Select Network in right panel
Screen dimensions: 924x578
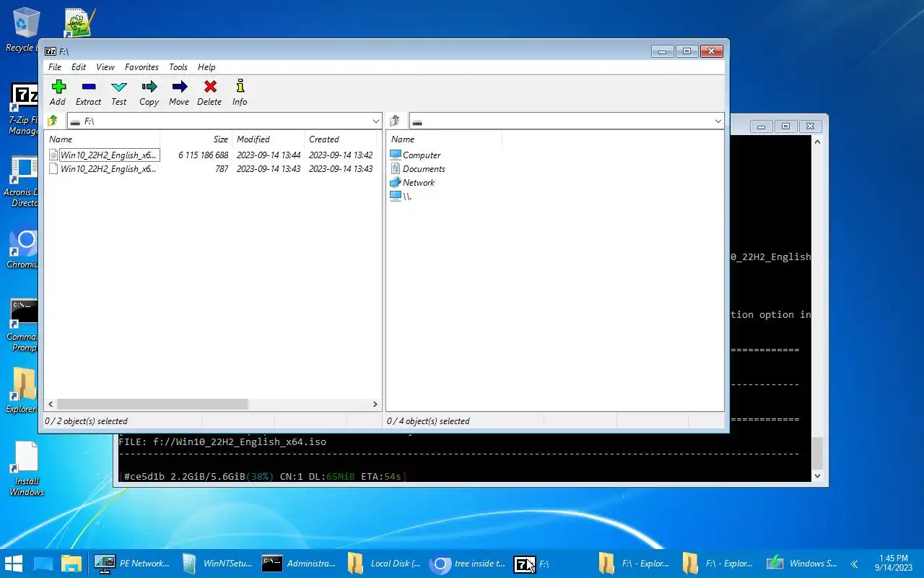point(412,182)
